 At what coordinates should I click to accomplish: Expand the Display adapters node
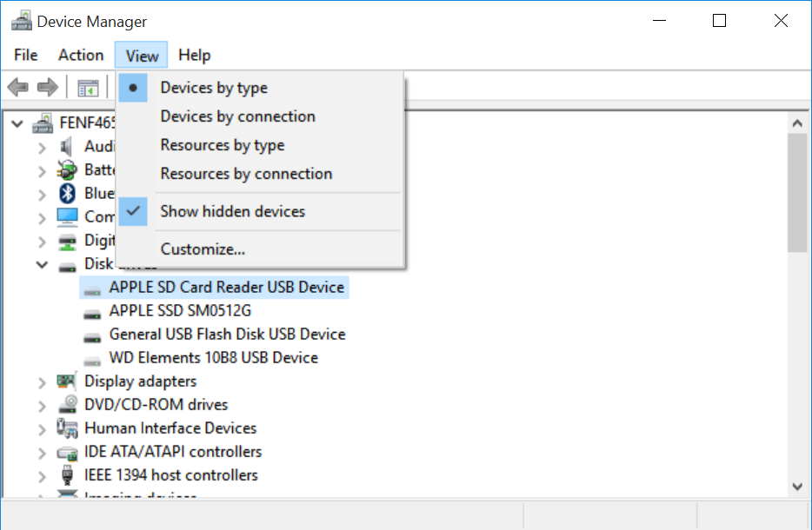[42, 381]
